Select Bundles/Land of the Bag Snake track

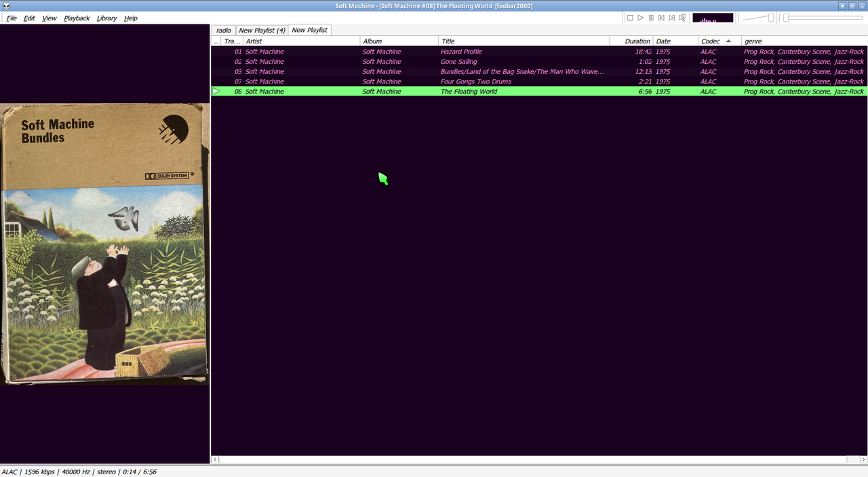(x=539, y=71)
